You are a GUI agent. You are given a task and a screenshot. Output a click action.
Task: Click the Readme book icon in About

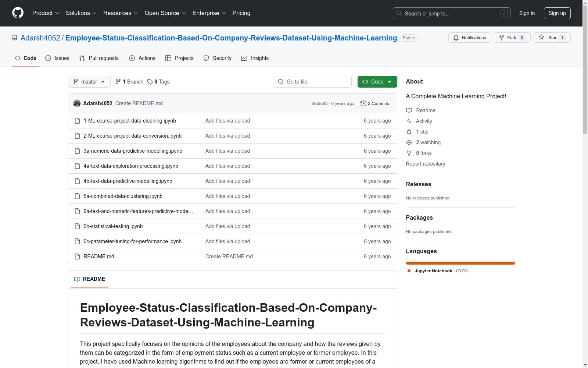409,110
